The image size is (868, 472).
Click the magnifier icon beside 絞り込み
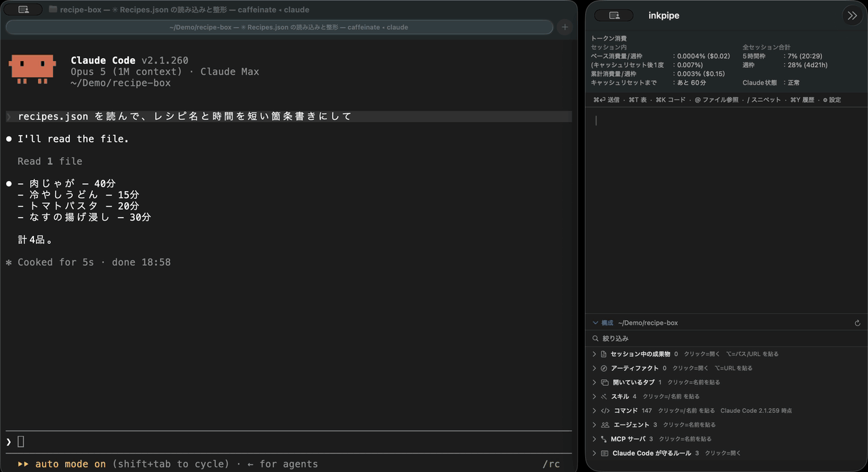pos(595,338)
